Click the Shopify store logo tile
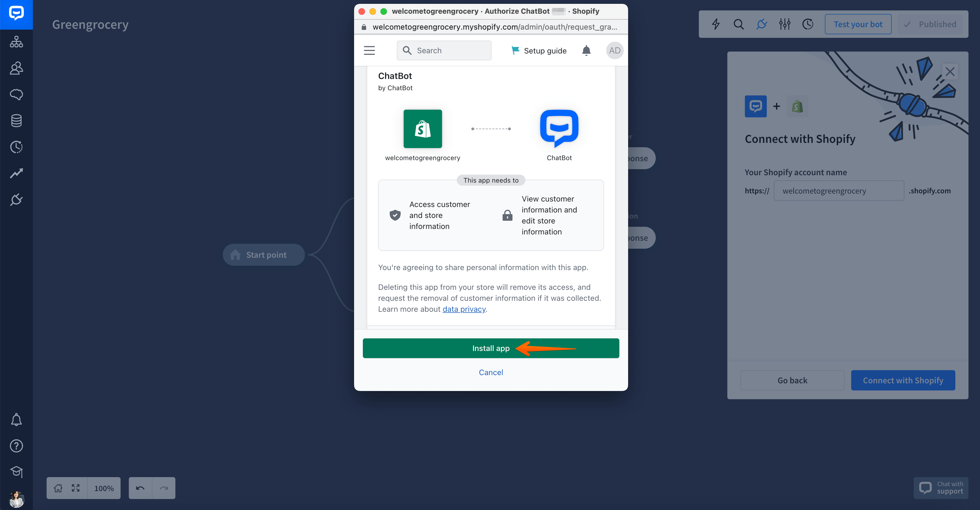 pyautogui.click(x=423, y=129)
